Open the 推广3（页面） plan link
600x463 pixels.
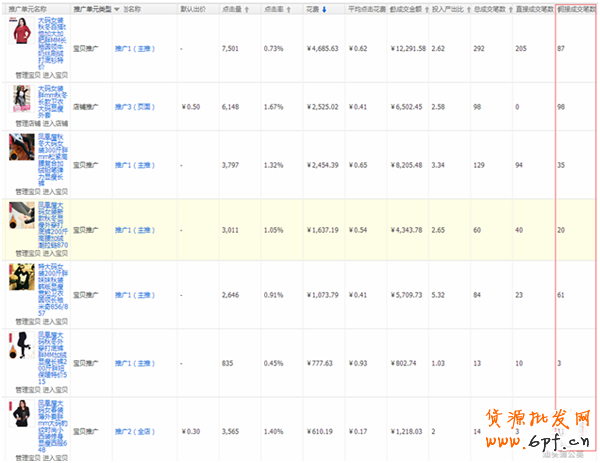point(136,107)
